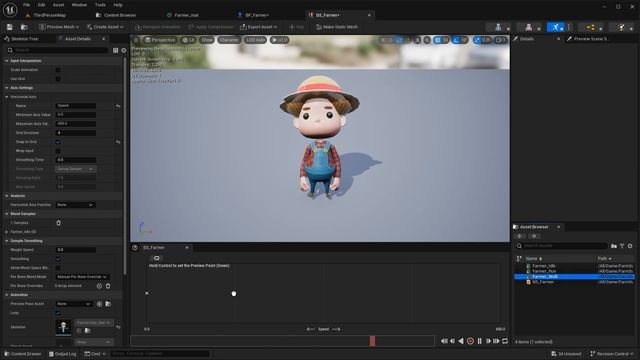Go back in Asset Browser history
Image resolution: width=640 pixels, height=360 pixels.
(x=520, y=236)
